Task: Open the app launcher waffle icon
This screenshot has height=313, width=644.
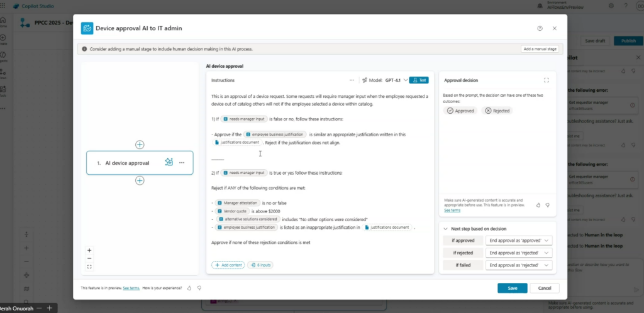Action: click(3, 6)
